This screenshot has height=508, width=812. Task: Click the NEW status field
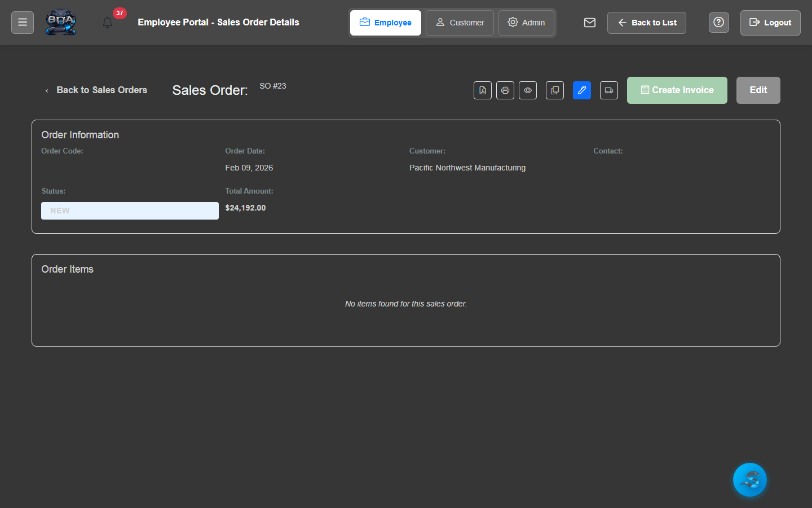[130, 211]
